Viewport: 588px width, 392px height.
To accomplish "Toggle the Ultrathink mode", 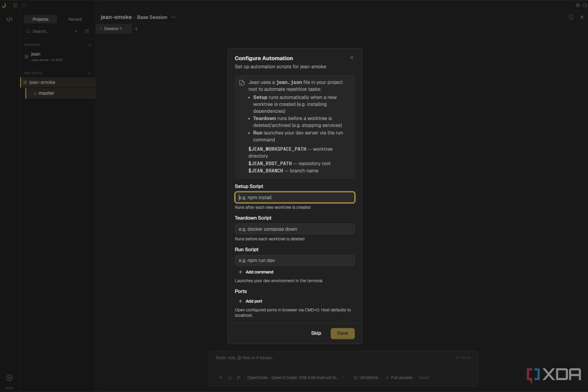I will [x=366, y=377].
